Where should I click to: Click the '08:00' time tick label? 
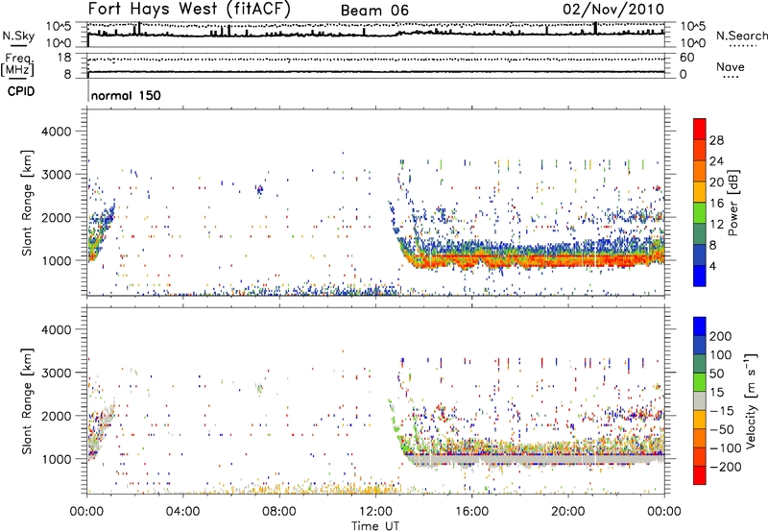coord(279,512)
